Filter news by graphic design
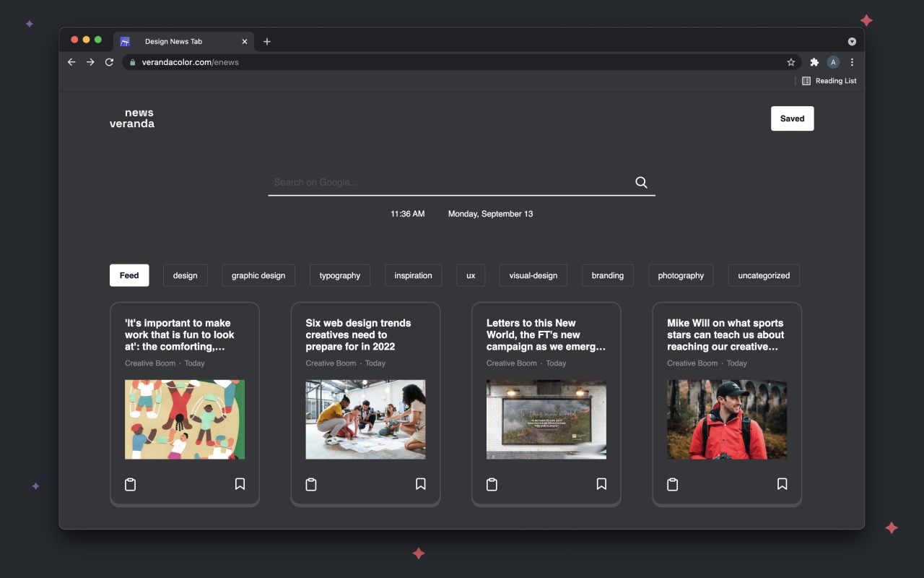924x578 pixels. click(x=258, y=275)
